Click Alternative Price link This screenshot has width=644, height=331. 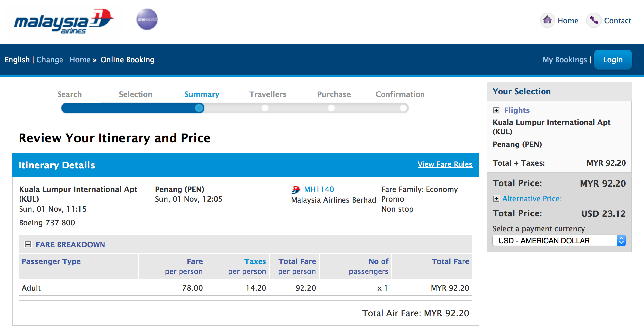532,199
